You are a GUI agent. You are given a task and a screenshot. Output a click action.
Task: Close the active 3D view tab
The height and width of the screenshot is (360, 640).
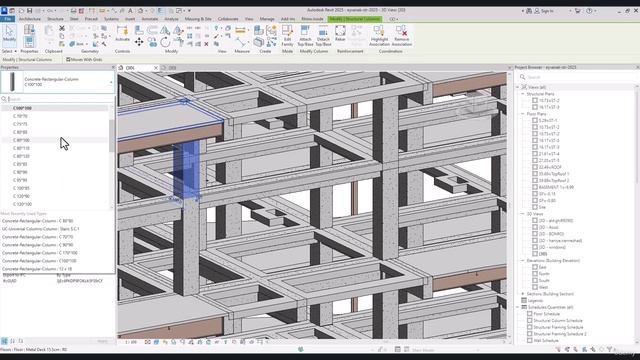(x=156, y=68)
